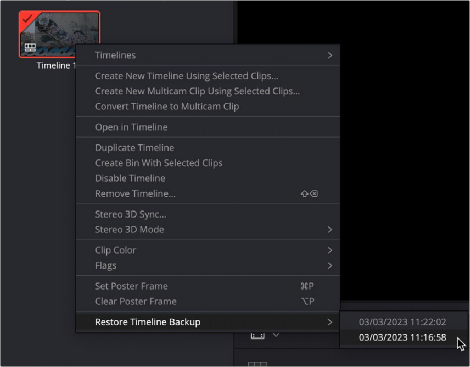Expand the Flags submenu
The width and height of the screenshot is (470, 367).
click(x=208, y=266)
